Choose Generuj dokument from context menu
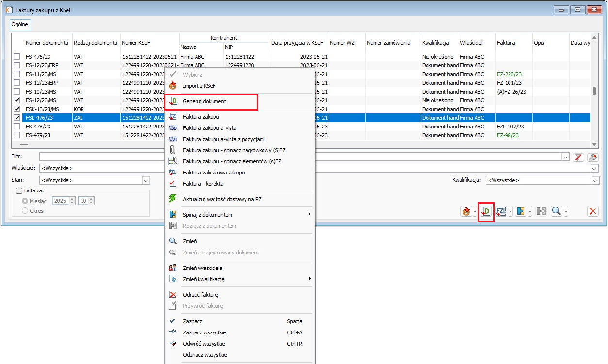Image resolution: width=608 pixels, height=364 pixels. [204, 101]
